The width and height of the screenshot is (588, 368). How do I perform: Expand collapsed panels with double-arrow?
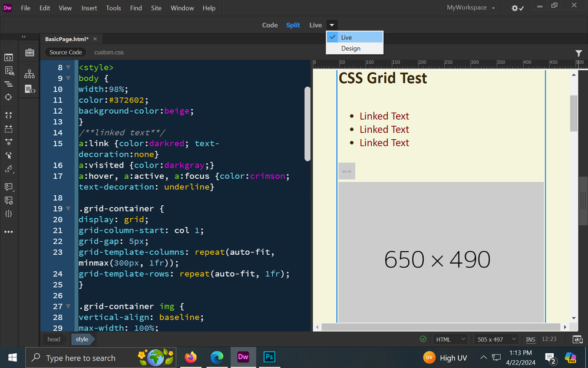coord(24,37)
